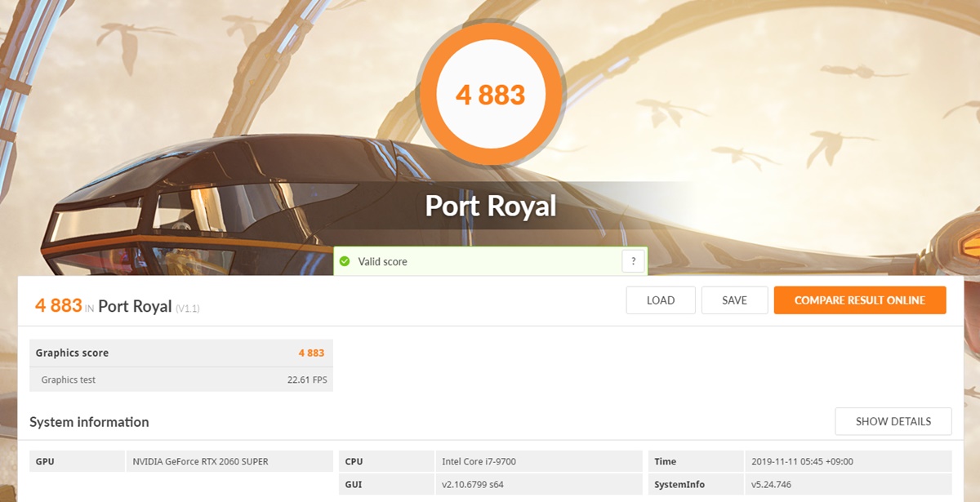This screenshot has height=502, width=980.
Task: Click the (V1.1) version label
Action: click(x=187, y=309)
